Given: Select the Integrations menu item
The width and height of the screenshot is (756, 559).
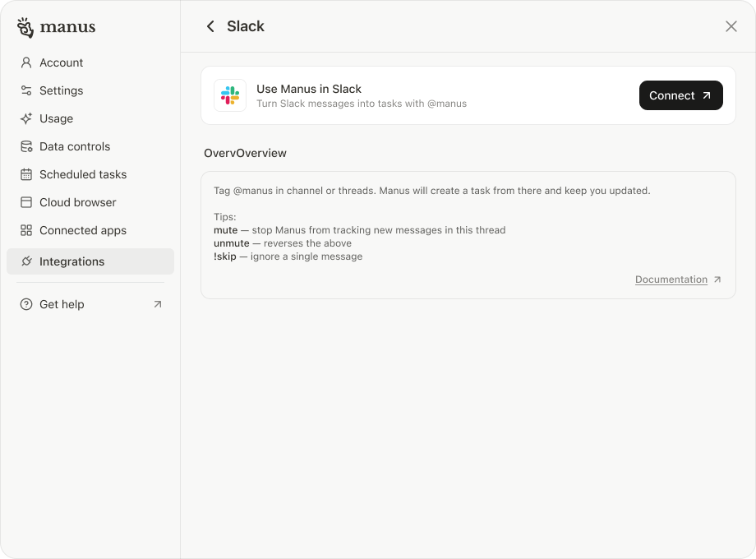Looking at the screenshot, I should click(x=90, y=261).
